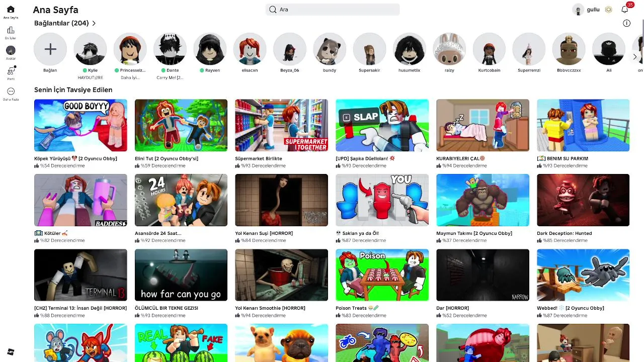Open Dante's avatar in connections
644x362 pixels.
[x=170, y=49]
